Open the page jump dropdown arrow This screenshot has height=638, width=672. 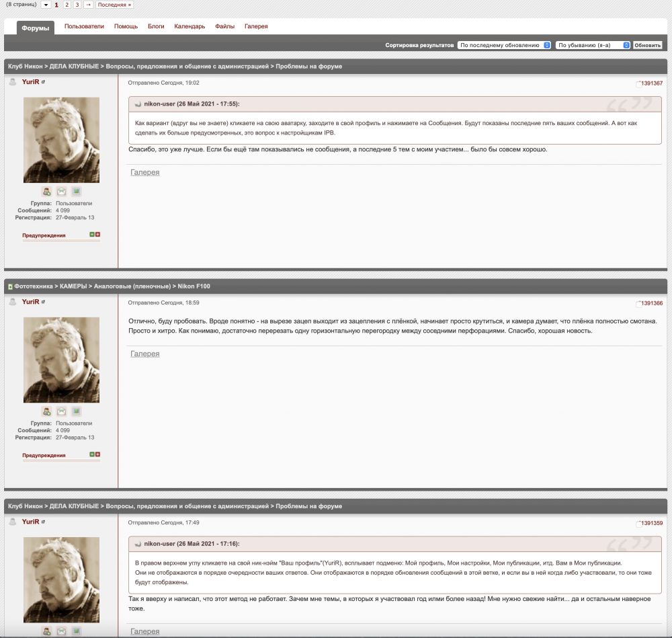pos(46,5)
